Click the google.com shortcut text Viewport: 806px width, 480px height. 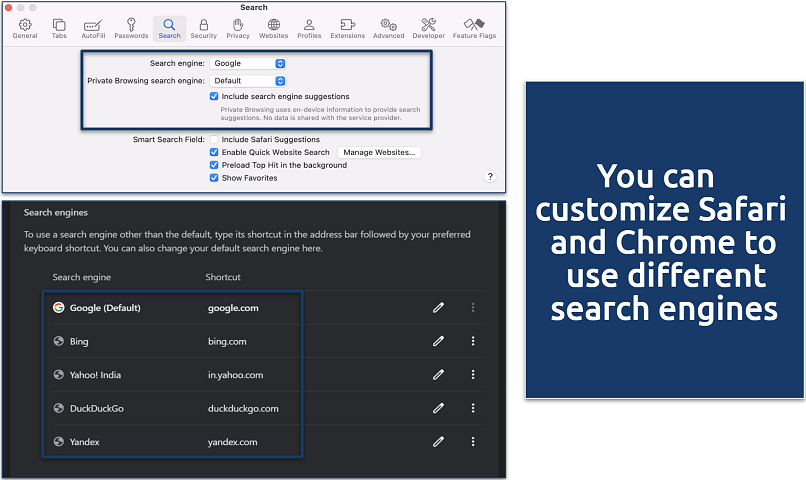click(x=233, y=308)
